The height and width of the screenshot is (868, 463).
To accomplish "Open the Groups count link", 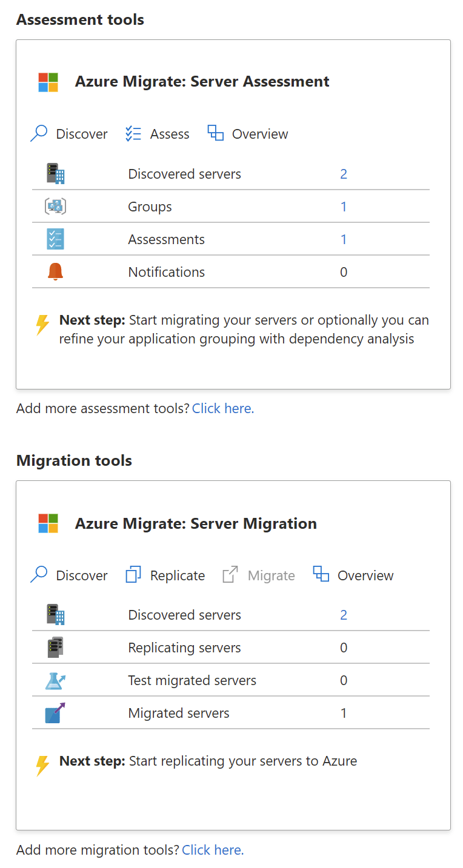I will tap(344, 207).
